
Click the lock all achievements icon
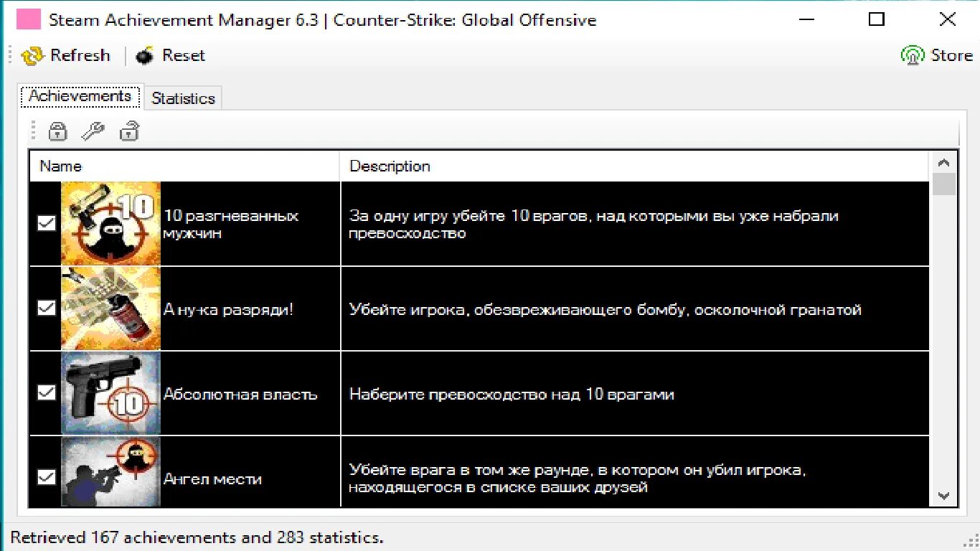pos(57,131)
